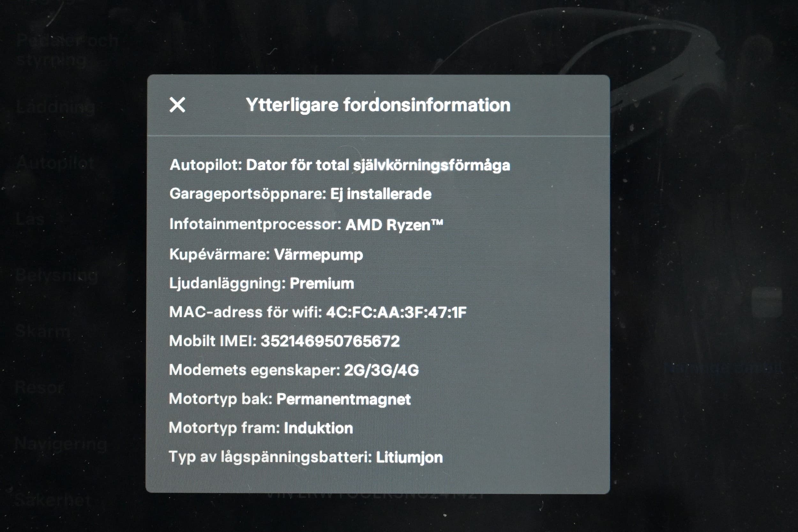Select Säkerhet in the sidebar
Image resolution: width=798 pixels, height=532 pixels.
coord(53,500)
